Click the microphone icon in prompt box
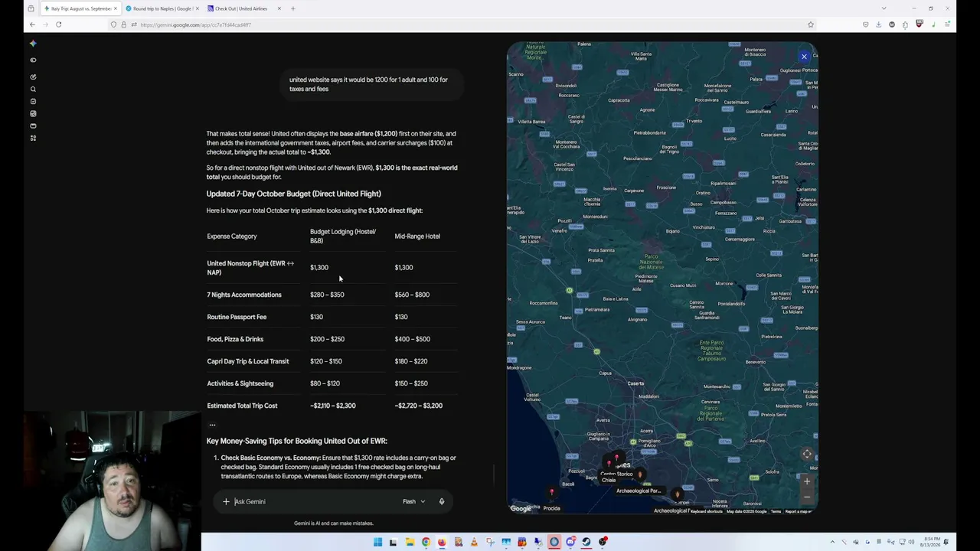Screen dimensions: 980x551 click(442, 501)
